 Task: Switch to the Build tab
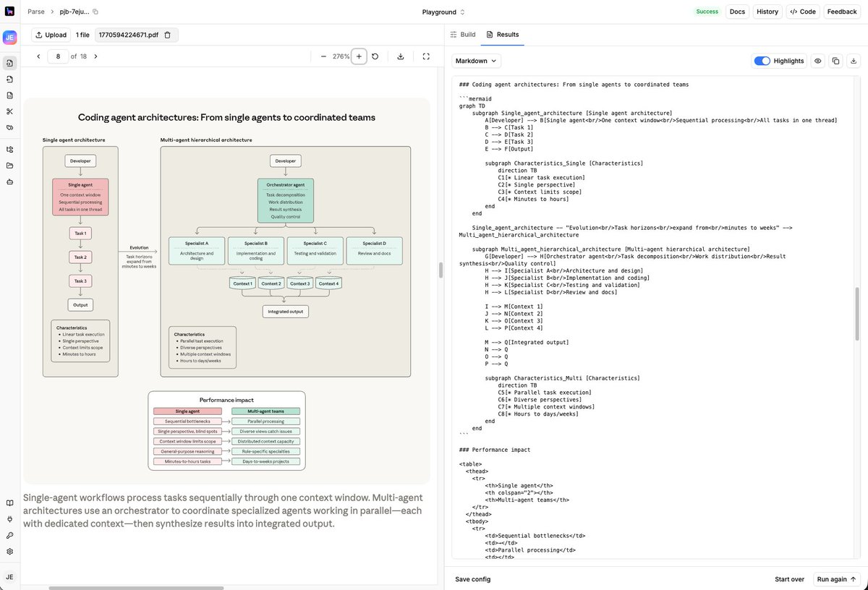pos(463,35)
